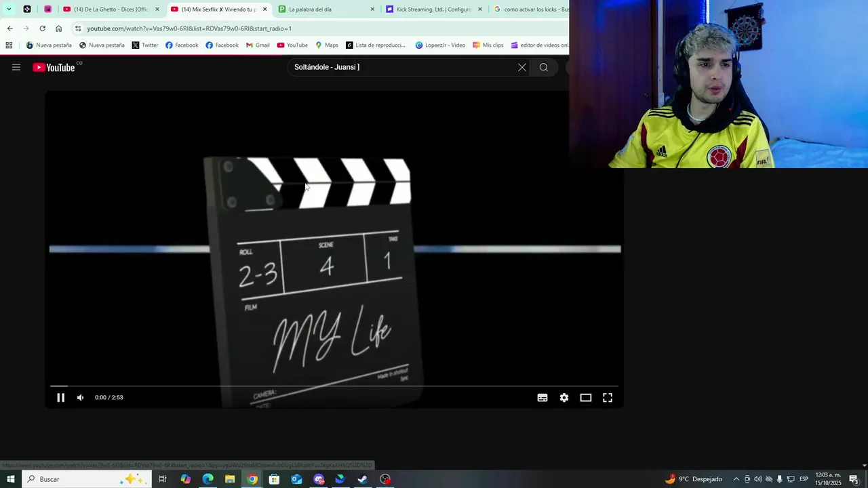Open File Explorer from the taskbar

230,479
